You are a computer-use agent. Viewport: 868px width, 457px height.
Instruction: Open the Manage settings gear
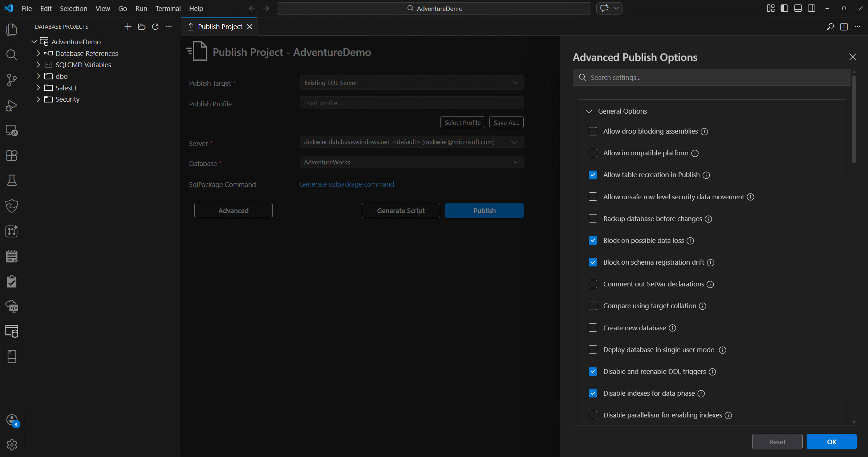12,445
